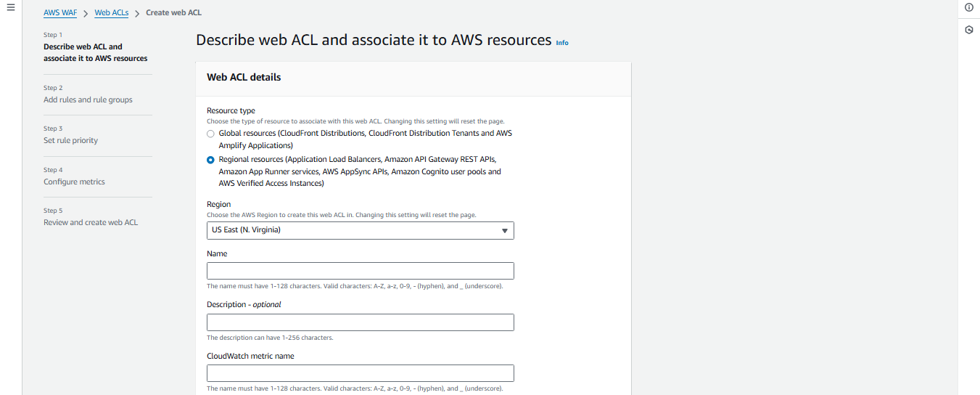
Task: Open the info panel icon
Action: [x=969, y=7]
